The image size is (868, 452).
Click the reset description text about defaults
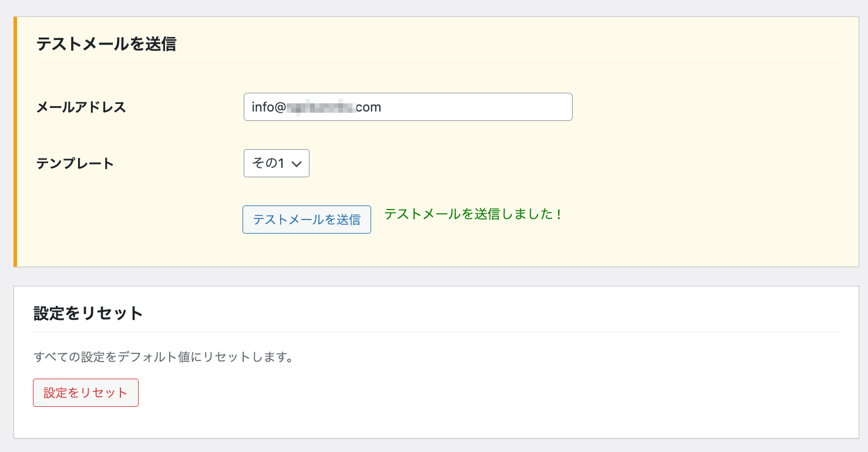coord(164,357)
